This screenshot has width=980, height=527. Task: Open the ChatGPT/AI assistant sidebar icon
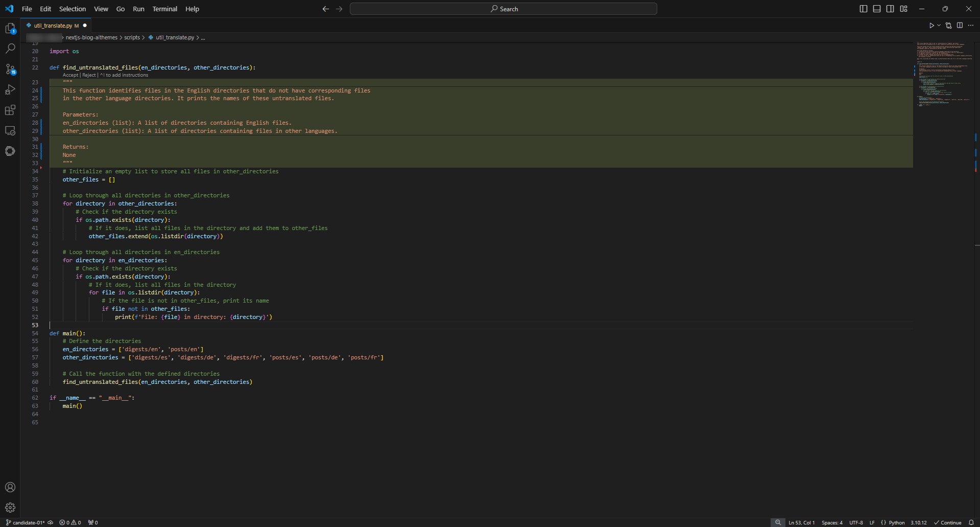point(10,151)
